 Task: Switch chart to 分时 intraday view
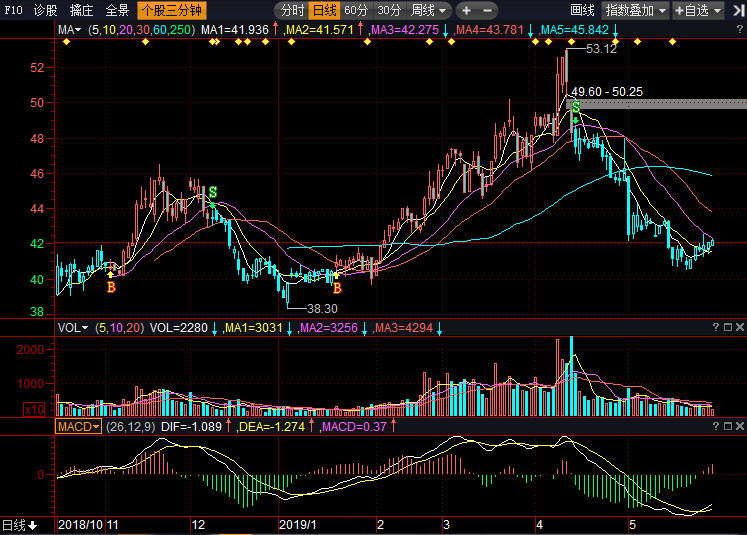pyautogui.click(x=292, y=10)
